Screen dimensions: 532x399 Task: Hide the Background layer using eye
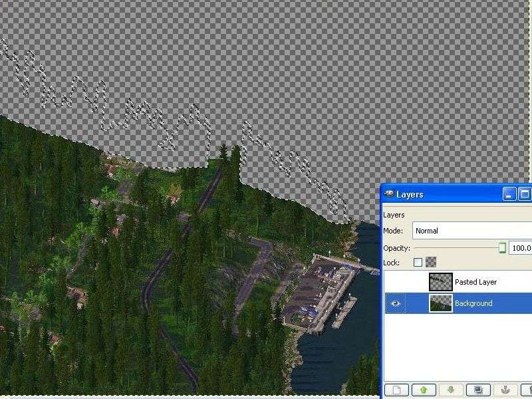point(396,303)
